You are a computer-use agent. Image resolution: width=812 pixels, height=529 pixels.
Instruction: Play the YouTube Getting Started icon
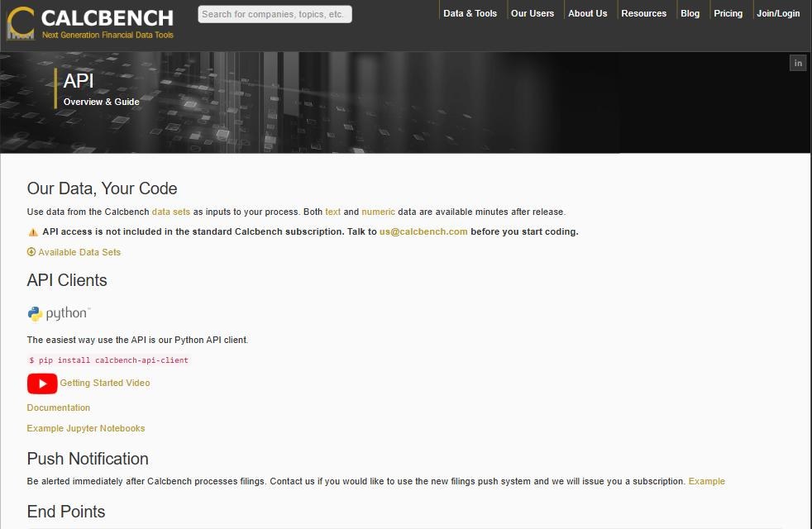[x=42, y=384]
